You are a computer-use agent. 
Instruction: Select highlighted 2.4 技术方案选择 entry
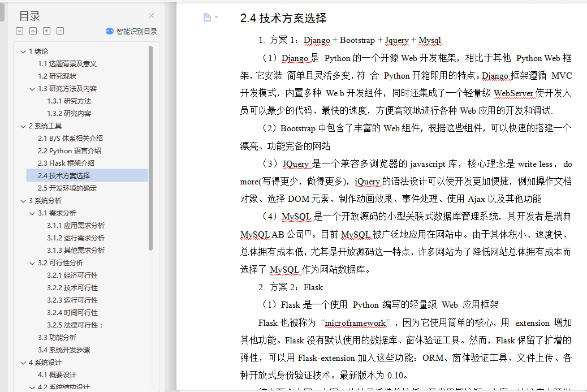click(87, 175)
